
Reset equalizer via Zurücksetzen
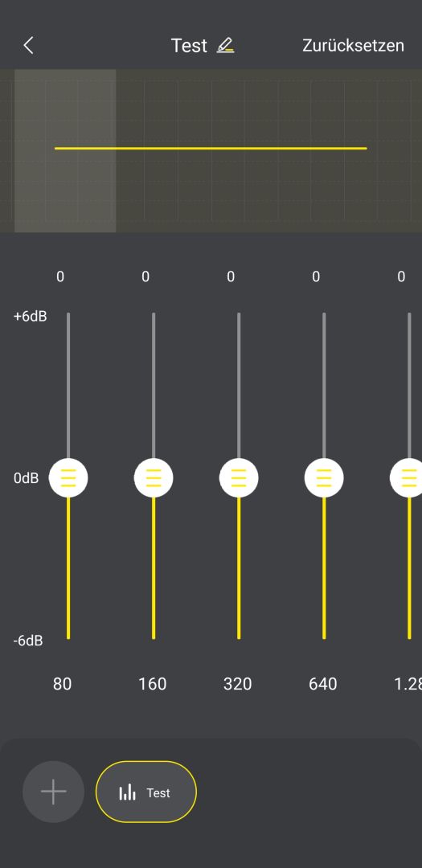pyautogui.click(x=353, y=45)
